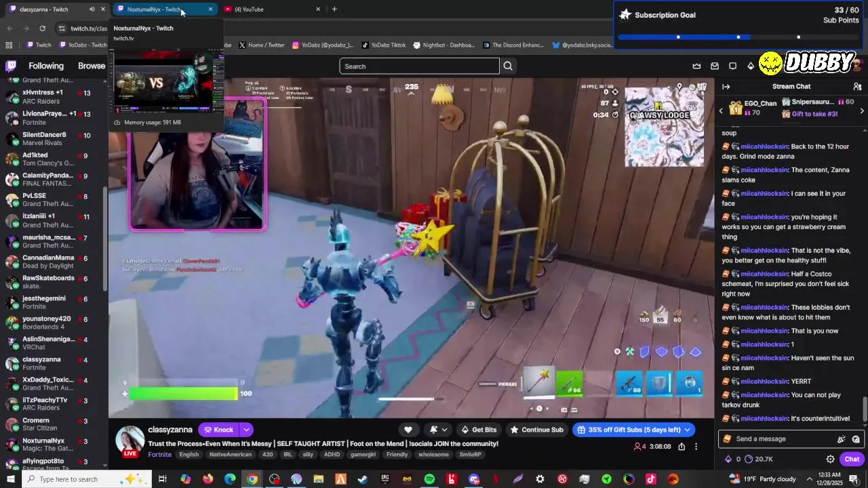Open Home / Twitter bookmark
Viewport: 868px width, 488px height.
pyautogui.click(x=262, y=45)
